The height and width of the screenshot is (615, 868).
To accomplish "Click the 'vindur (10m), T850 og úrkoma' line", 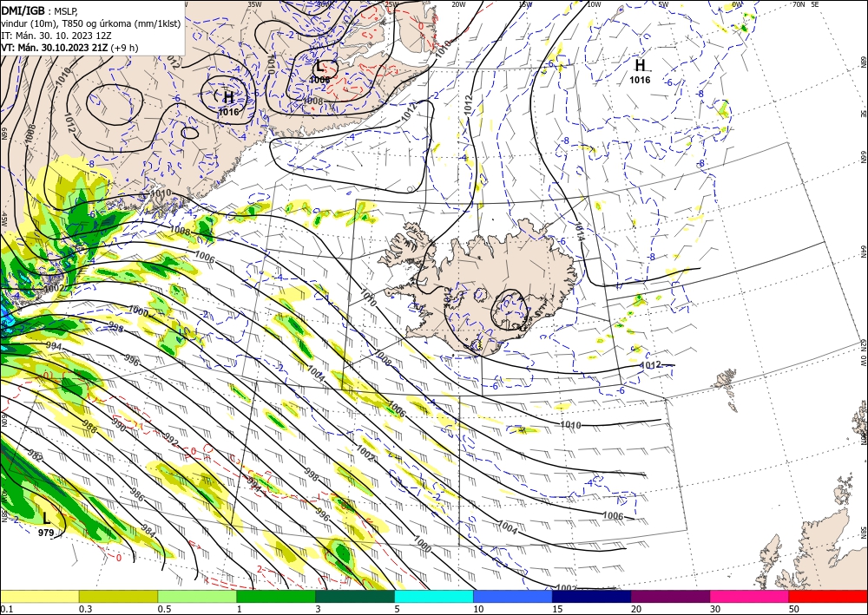I will (91, 23).
